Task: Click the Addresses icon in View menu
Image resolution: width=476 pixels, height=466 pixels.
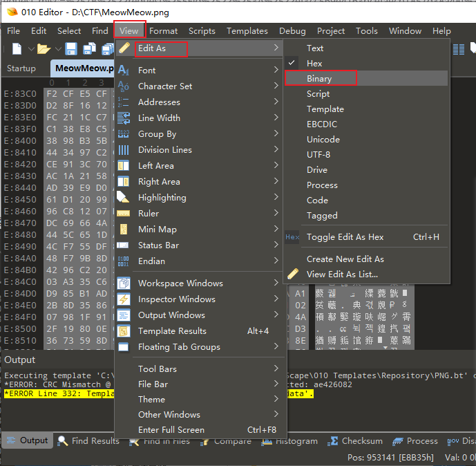Action: (x=123, y=102)
